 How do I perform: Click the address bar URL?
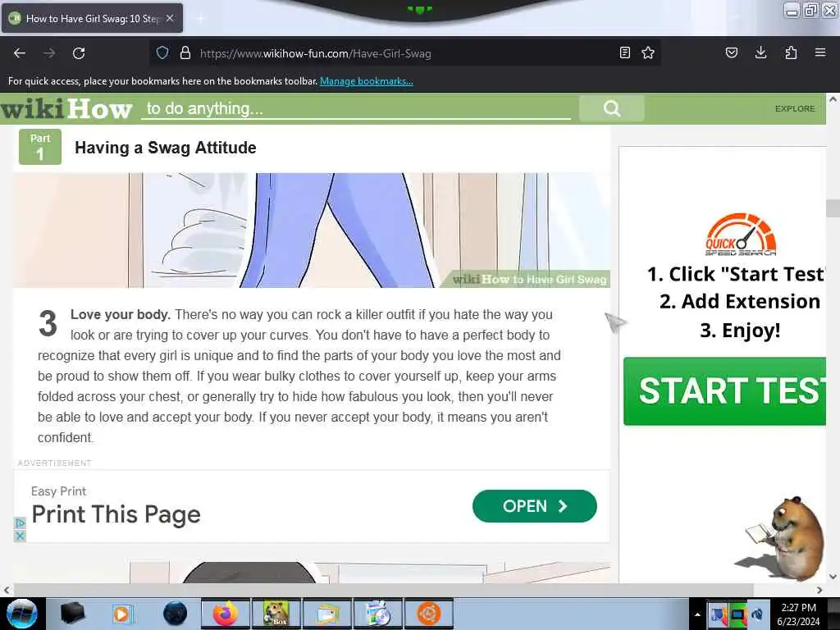click(316, 53)
